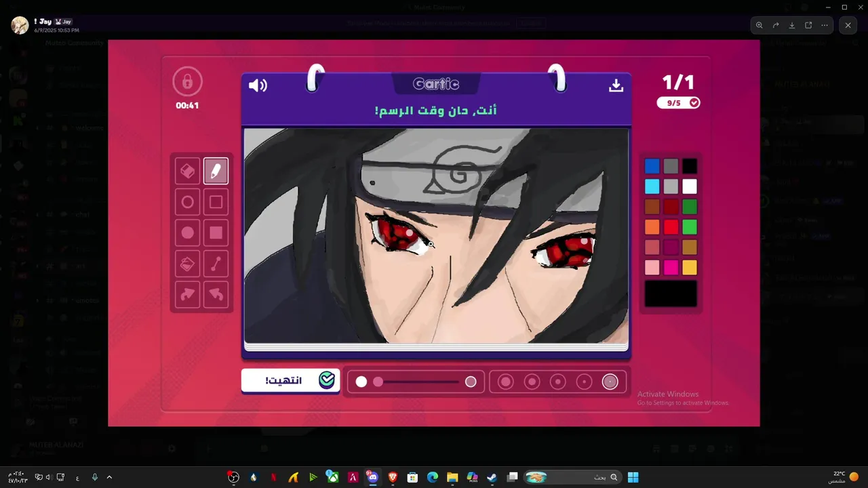Screen dimensions: 868x488
Task: Launch Brave browser from taskbar
Action: pyautogui.click(x=393, y=477)
